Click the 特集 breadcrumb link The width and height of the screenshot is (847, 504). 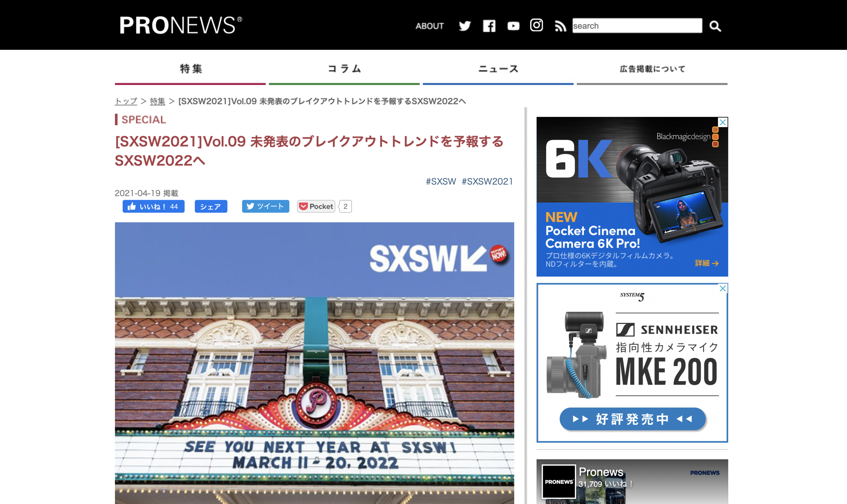pyautogui.click(x=158, y=101)
